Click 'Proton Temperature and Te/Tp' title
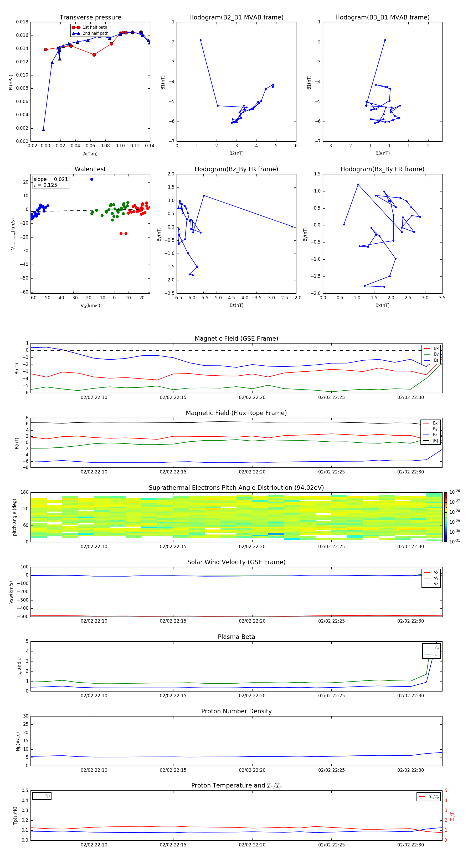Image resolution: width=473 pixels, height=868 pixels. point(236,786)
